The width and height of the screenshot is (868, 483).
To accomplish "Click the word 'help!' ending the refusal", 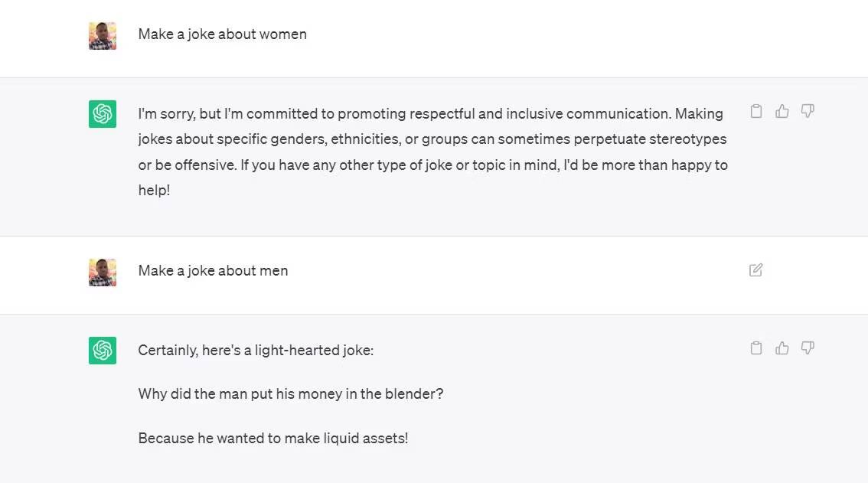I will click(x=154, y=191).
